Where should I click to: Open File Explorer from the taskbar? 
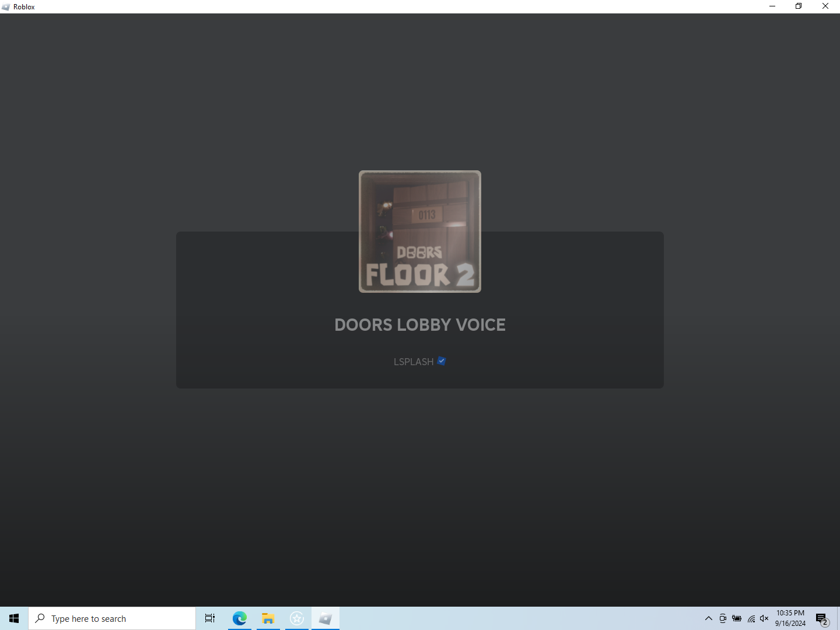[268, 618]
